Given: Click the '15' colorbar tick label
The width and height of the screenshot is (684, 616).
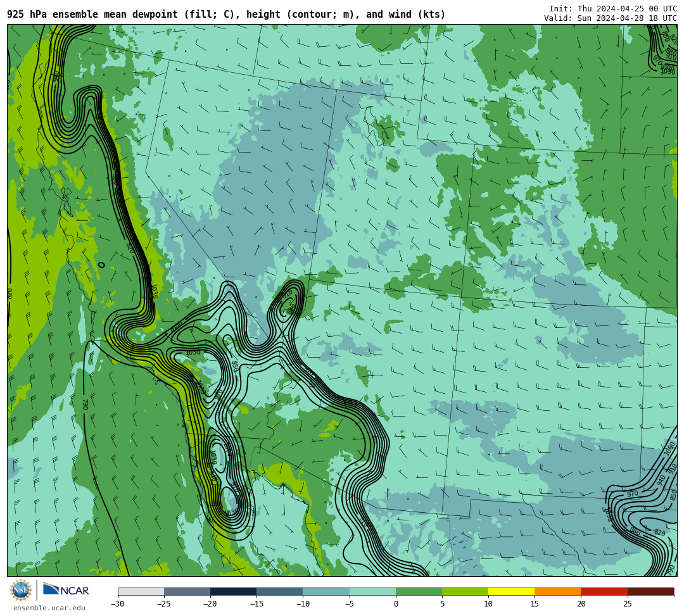Looking at the screenshot, I should 535,604.
